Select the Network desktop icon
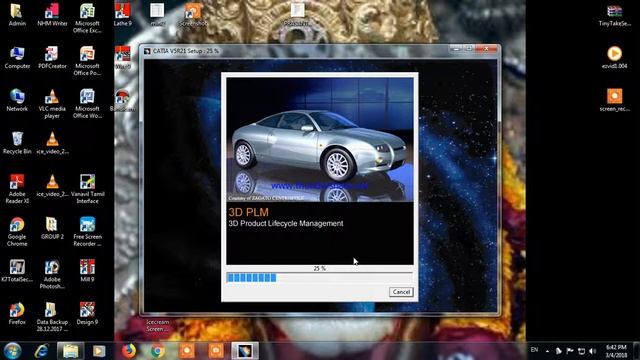Screen dimensions: 640x360 pos(17,100)
